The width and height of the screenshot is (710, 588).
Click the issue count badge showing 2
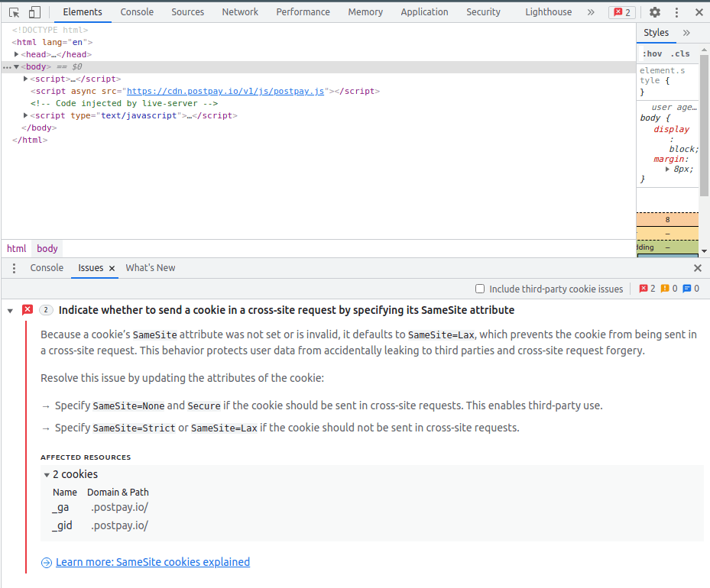click(x=46, y=310)
